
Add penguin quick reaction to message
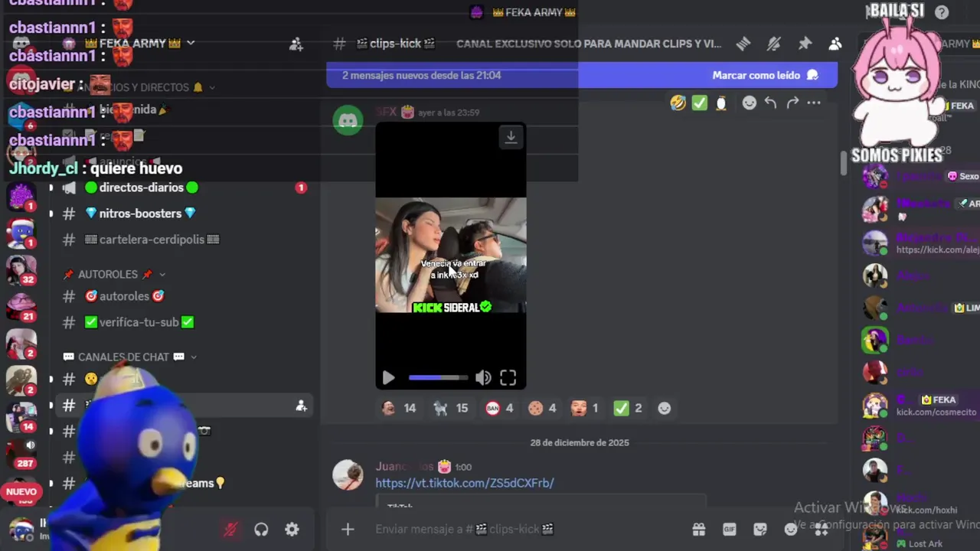point(721,103)
